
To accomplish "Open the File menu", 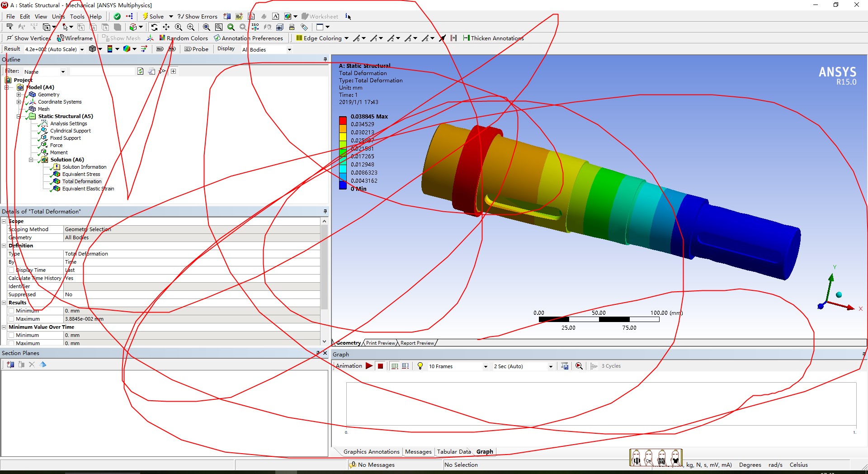I will [10, 16].
